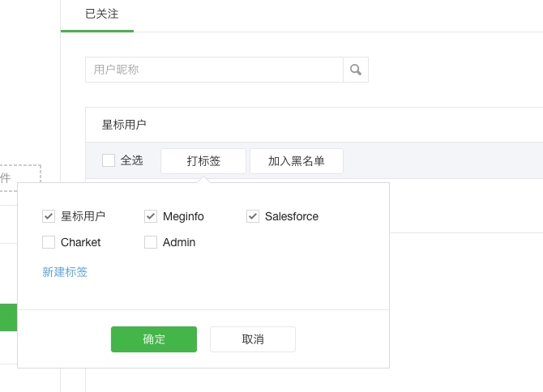Click the Salesforce label text
The height and width of the screenshot is (392, 543).
(292, 216)
